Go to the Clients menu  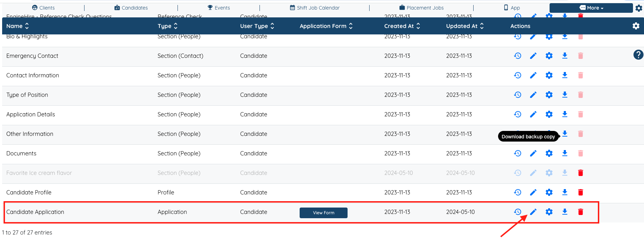click(x=43, y=8)
